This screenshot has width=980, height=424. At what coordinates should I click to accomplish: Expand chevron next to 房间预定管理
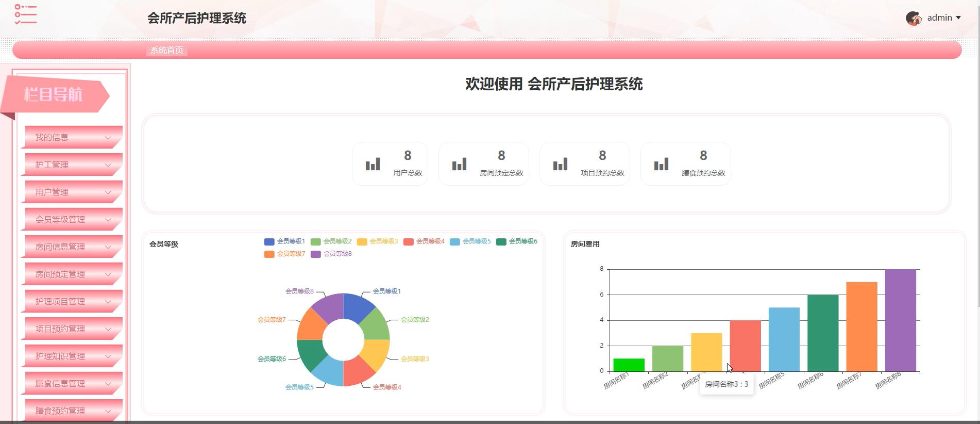click(x=108, y=274)
